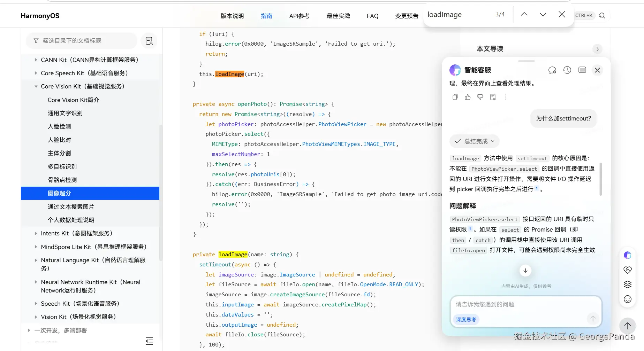Open the 多目标识别 page

pyautogui.click(x=62, y=167)
